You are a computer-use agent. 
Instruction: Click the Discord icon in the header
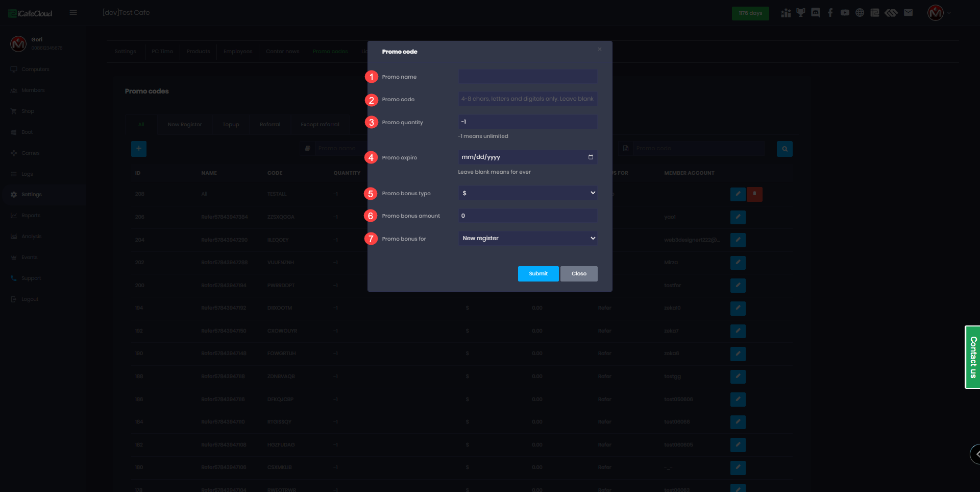[x=816, y=13]
